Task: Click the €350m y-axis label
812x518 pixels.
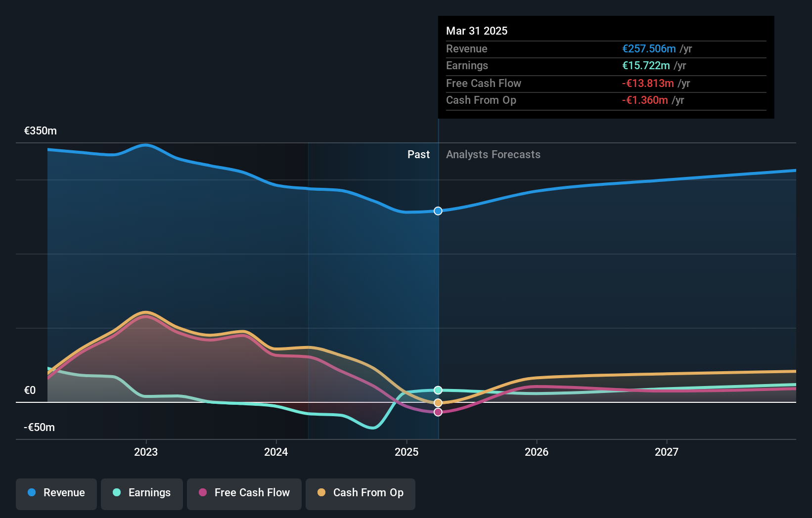Action: pos(41,131)
